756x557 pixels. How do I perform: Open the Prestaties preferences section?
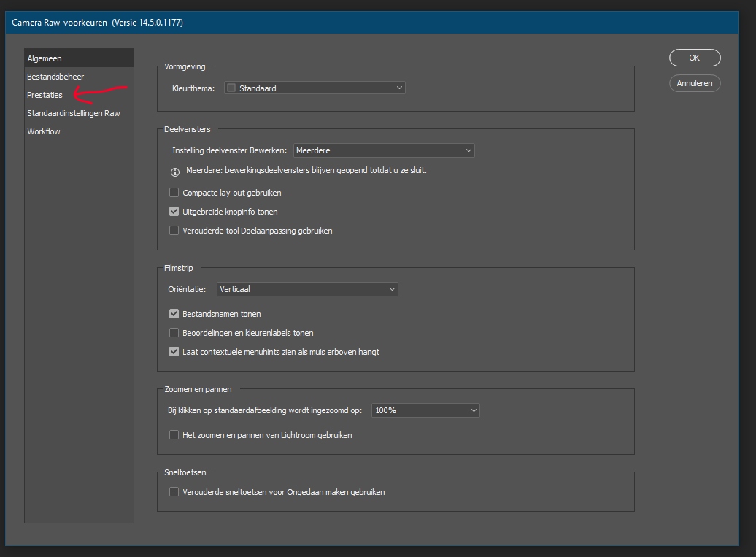coord(79,95)
